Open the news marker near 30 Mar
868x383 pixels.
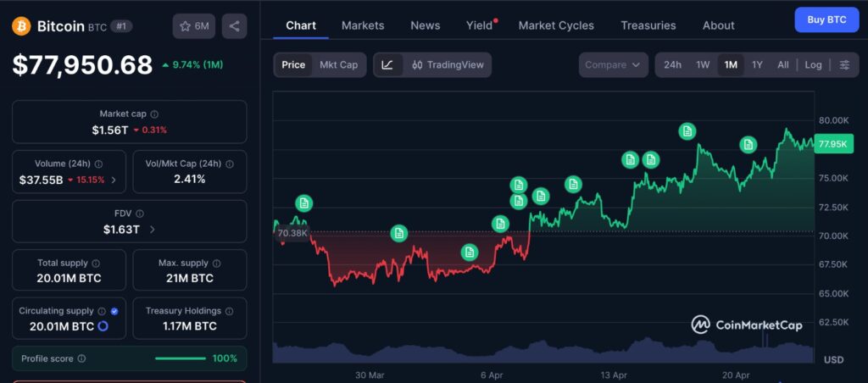click(398, 234)
